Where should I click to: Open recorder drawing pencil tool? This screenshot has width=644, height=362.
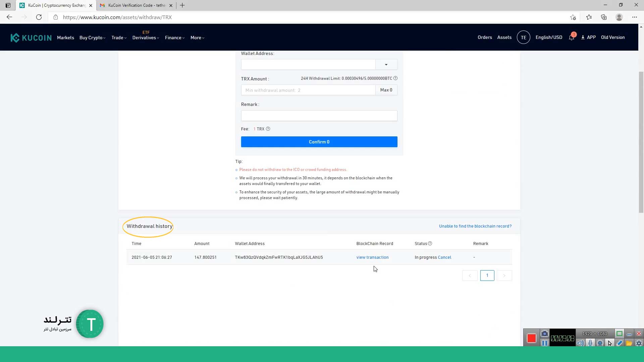tap(620, 343)
